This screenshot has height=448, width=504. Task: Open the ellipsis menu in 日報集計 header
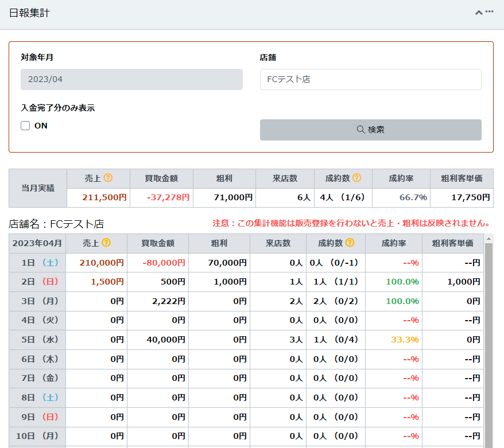(490, 11)
